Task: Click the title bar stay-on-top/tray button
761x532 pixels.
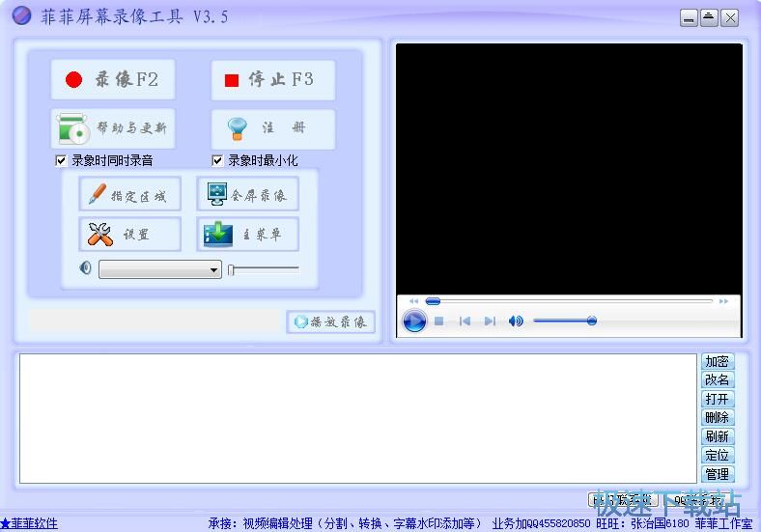Action: pyautogui.click(x=709, y=18)
